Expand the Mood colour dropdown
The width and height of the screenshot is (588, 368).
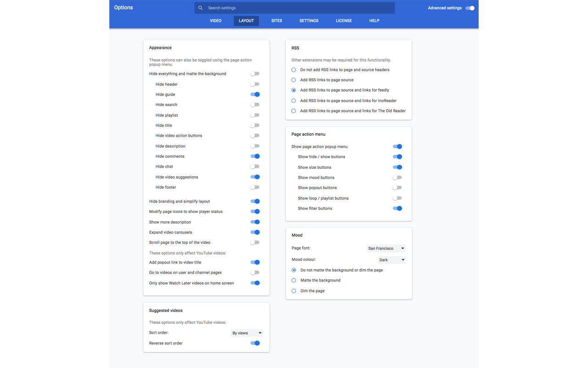pyautogui.click(x=391, y=260)
